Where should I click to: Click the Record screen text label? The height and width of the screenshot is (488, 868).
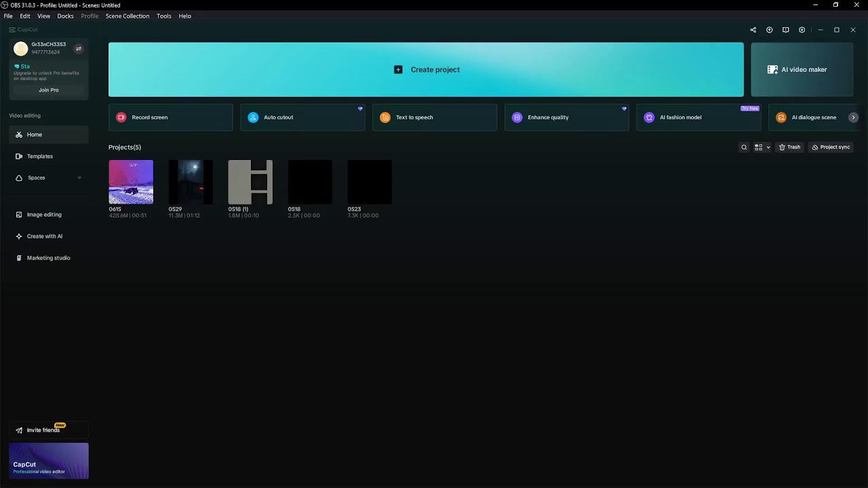click(x=150, y=117)
